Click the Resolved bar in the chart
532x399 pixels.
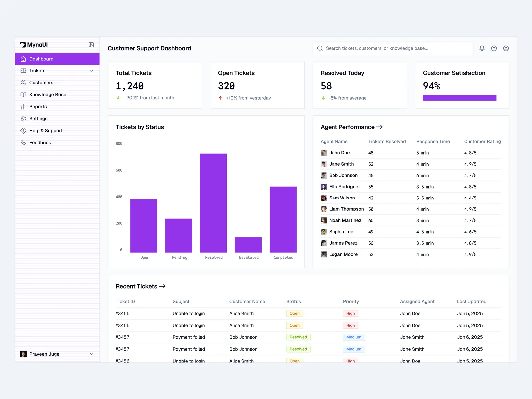coord(213,203)
